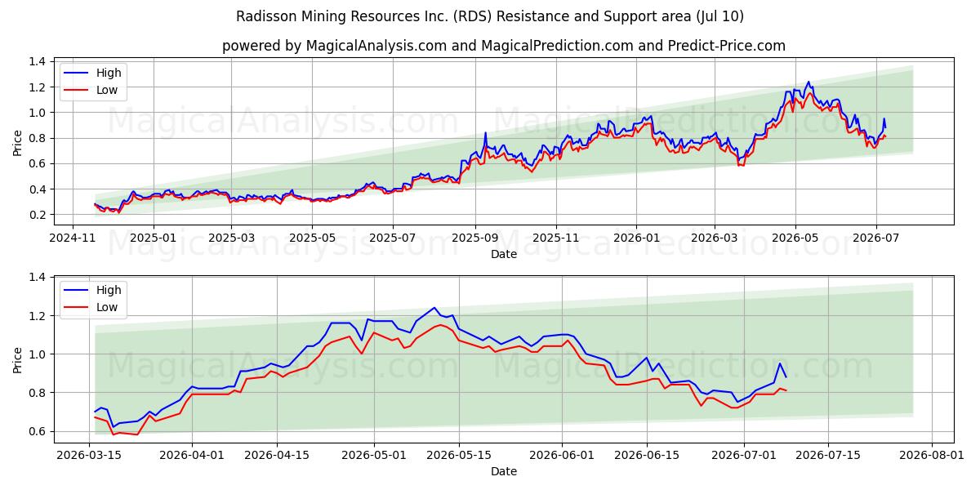Click the '2025-03' x-axis label
The height and width of the screenshot is (490, 980).
pyautogui.click(x=231, y=238)
